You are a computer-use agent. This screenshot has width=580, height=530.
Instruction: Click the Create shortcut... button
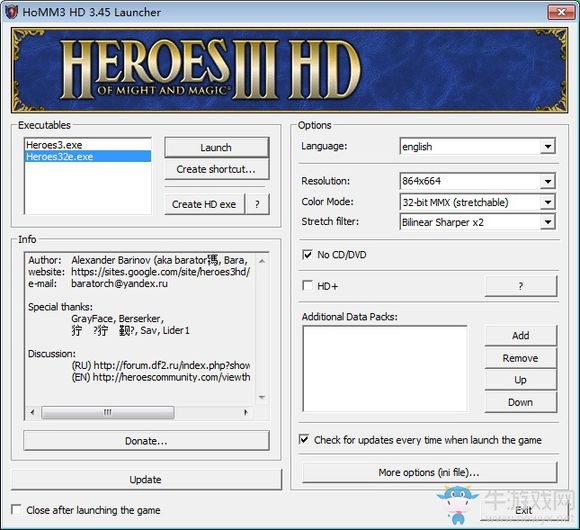point(216,169)
